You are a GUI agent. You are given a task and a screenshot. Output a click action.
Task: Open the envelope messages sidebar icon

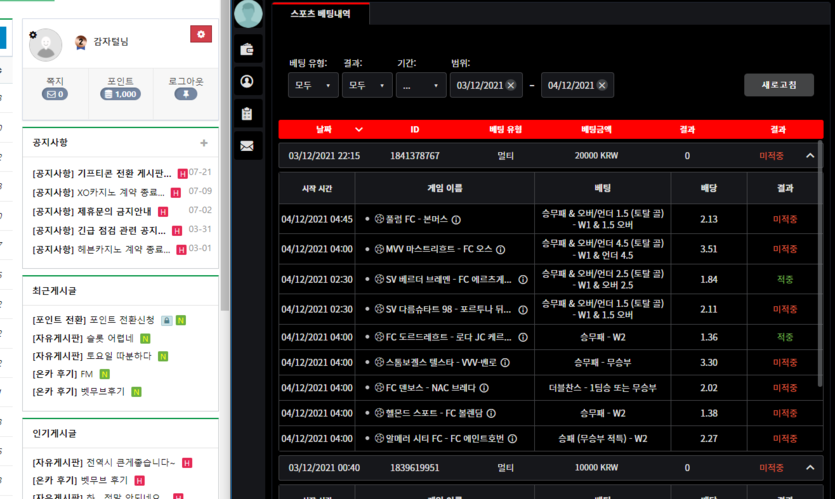(x=247, y=146)
